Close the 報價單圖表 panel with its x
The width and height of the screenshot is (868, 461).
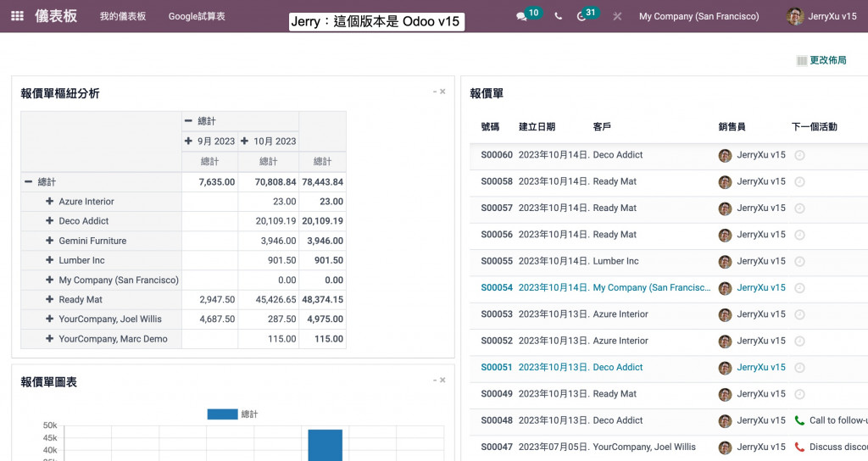(x=442, y=380)
